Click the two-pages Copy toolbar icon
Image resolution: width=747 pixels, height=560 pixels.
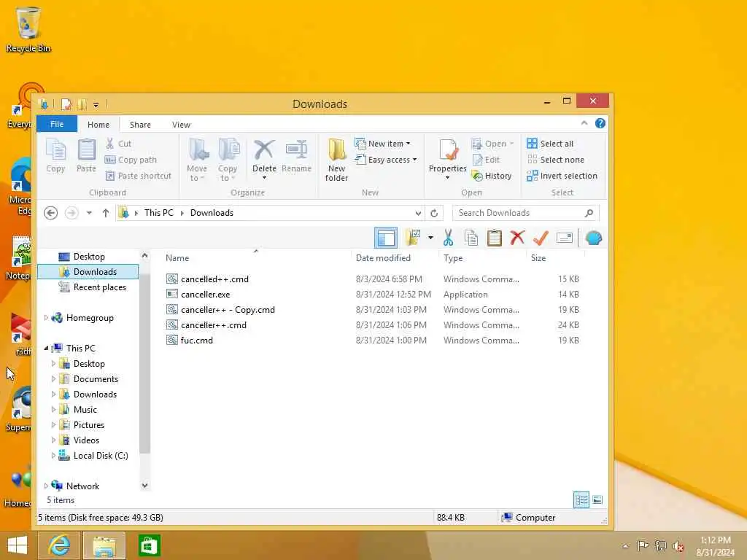pyautogui.click(x=471, y=238)
